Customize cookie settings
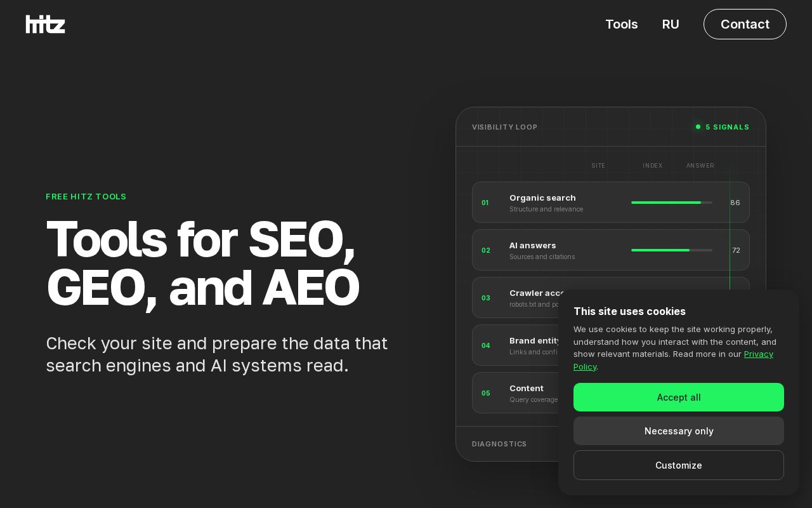 [x=679, y=465]
